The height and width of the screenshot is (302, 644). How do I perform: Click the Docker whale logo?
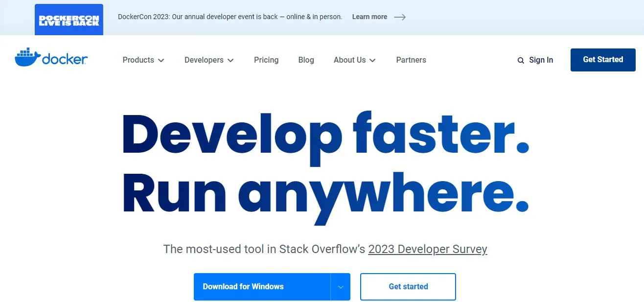tap(51, 58)
